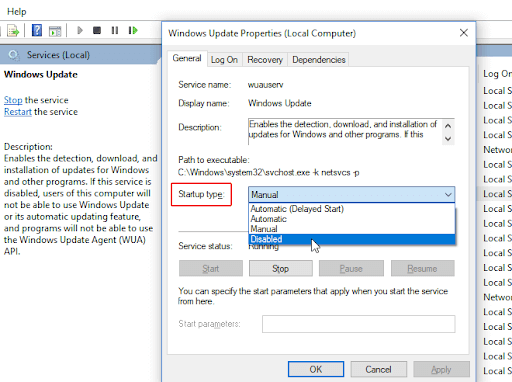Screen dimensions: 512x382
Task: Click the Restart Service toolbar icon
Action: coord(133,31)
